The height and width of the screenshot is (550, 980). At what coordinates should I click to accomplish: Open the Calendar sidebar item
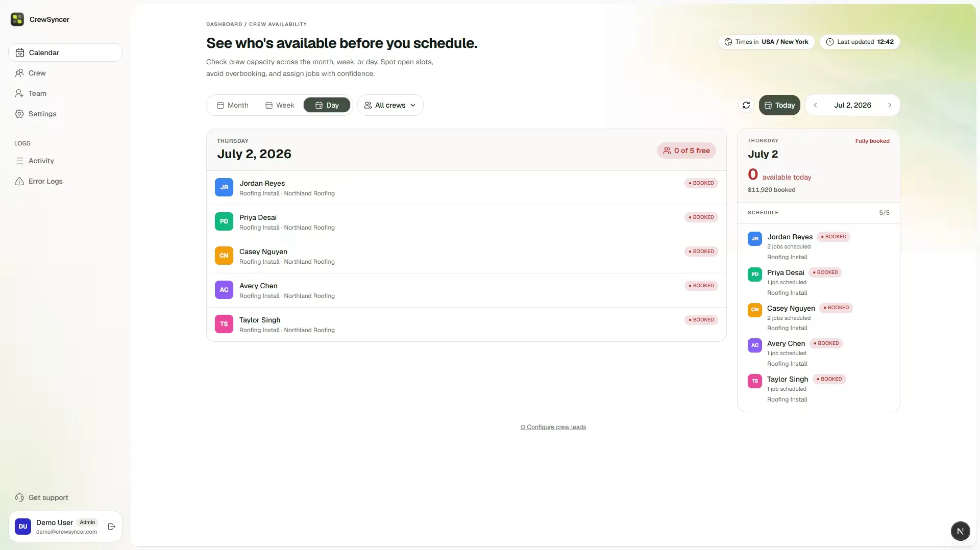tap(65, 53)
